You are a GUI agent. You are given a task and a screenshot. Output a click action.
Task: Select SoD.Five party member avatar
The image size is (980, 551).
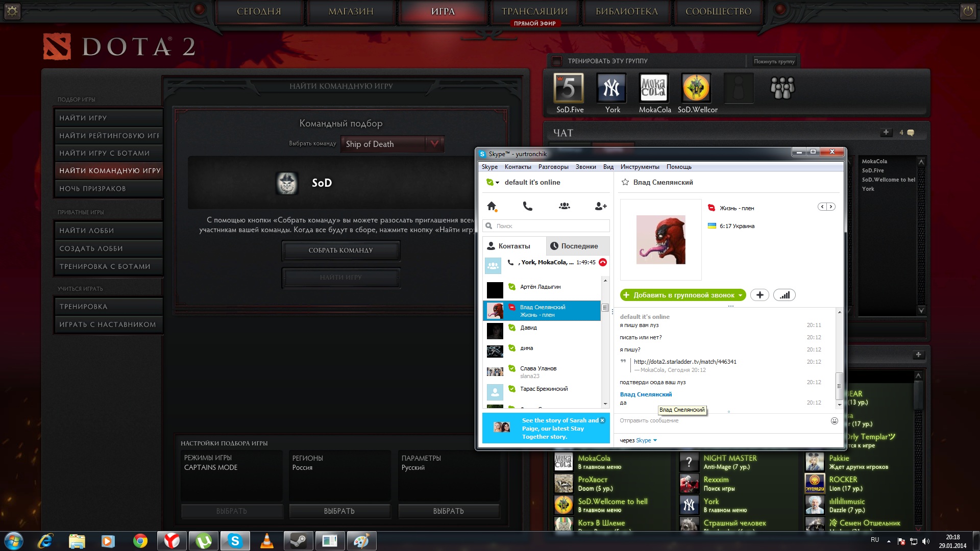(x=569, y=88)
